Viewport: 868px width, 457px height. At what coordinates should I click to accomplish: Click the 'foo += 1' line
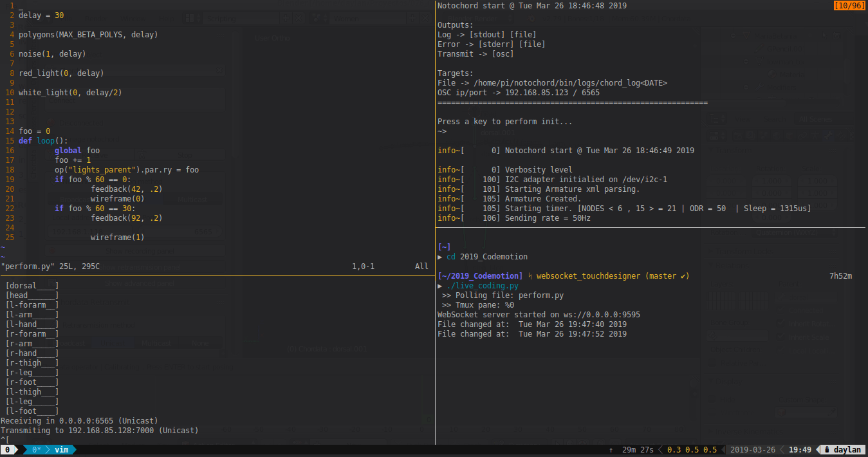click(x=73, y=160)
